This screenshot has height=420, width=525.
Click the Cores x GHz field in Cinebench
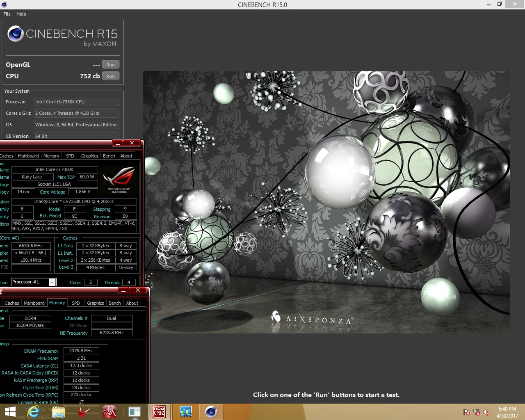[x=76, y=113]
